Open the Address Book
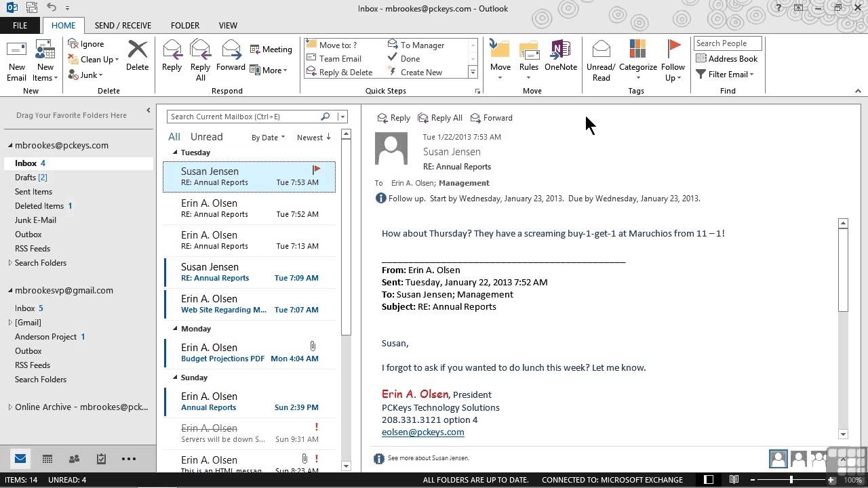Screen dimensions: 868x488 (x=726, y=59)
